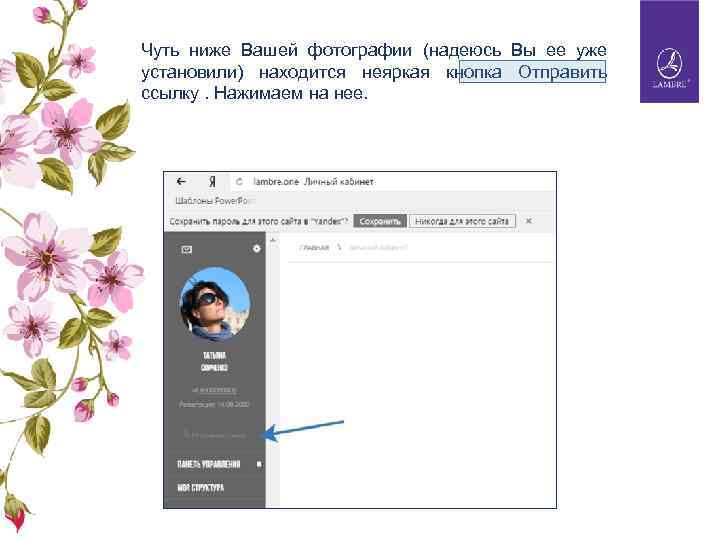Click the browser back arrow
The height and width of the screenshot is (540, 720).
pyautogui.click(x=181, y=182)
